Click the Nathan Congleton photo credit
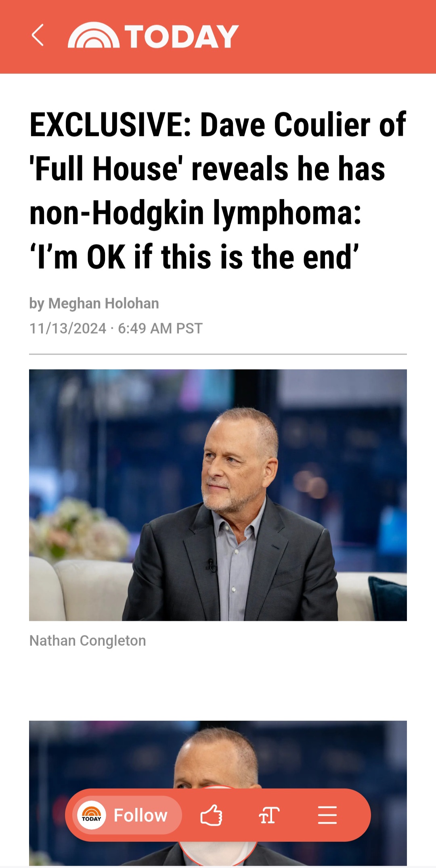Screen dimensions: 436x868 [88, 641]
